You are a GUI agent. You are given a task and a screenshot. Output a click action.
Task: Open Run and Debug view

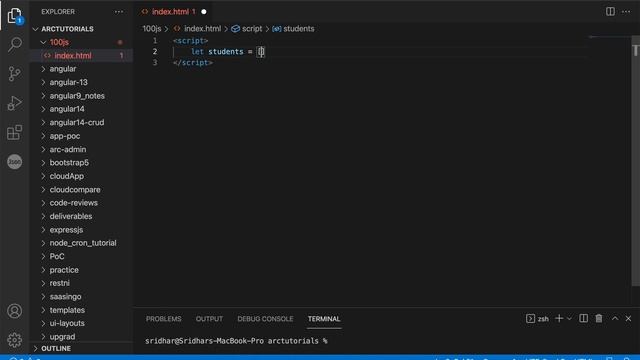[15, 103]
